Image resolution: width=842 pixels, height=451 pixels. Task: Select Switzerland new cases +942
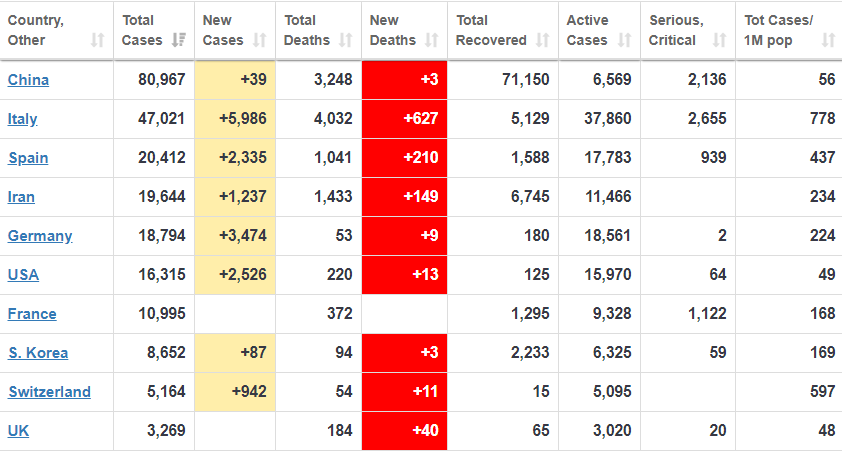coord(249,391)
